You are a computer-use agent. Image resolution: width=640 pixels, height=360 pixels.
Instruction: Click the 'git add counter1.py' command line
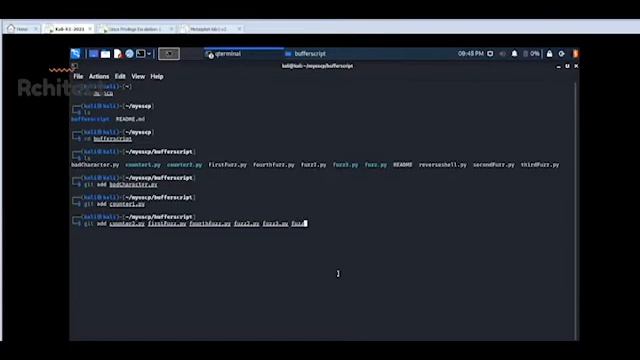click(114, 204)
